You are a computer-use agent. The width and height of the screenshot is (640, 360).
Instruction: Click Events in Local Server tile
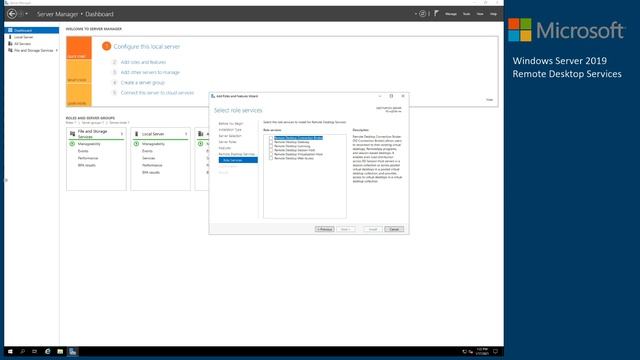(x=147, y=151)
